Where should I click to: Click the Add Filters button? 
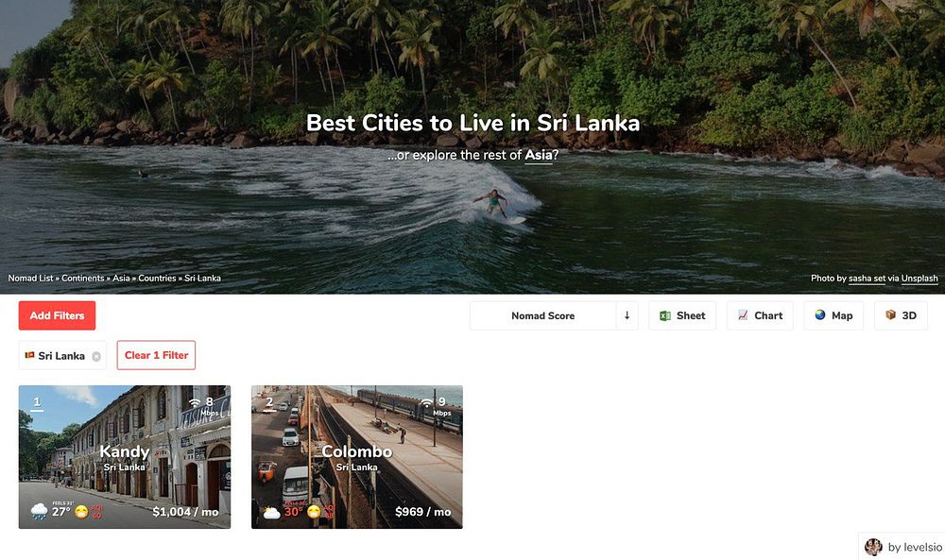(58, 315)
